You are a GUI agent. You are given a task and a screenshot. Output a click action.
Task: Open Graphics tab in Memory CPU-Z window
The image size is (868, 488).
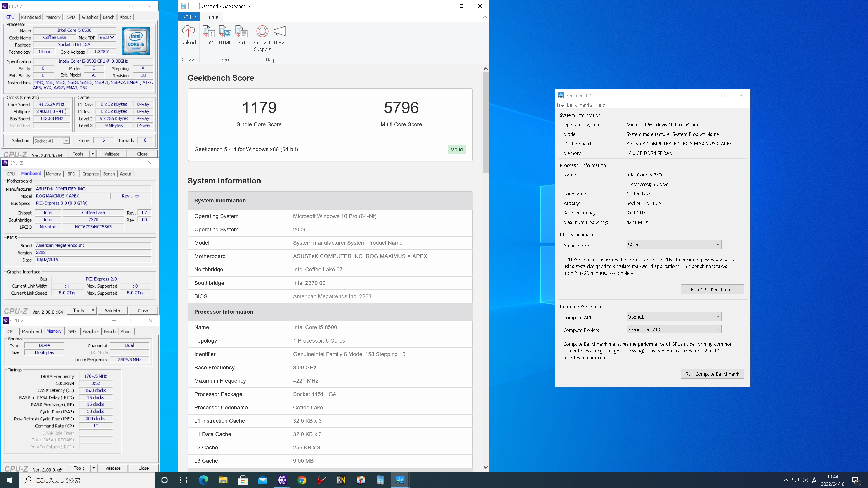point(91,331)
